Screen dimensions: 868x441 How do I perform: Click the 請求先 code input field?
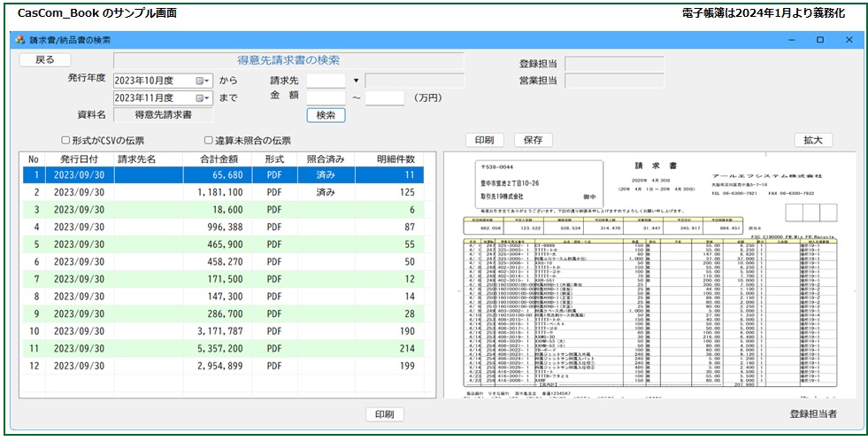point(326,81)
